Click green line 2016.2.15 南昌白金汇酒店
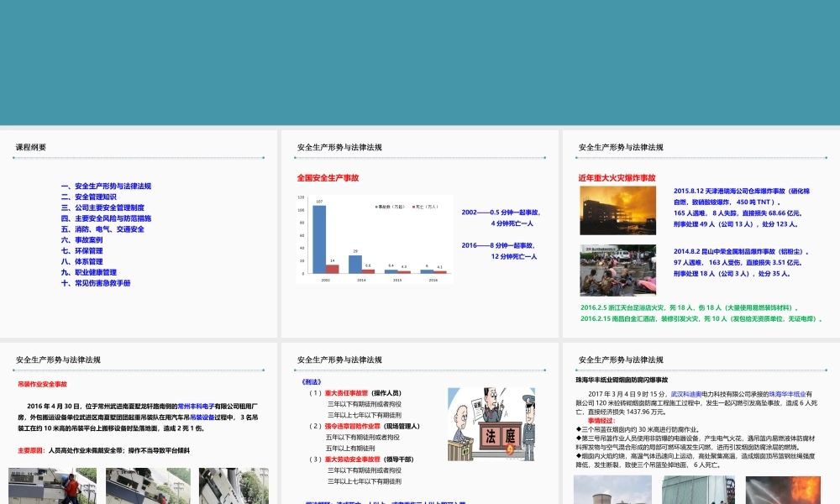Viewport: 840px width, 504px height. tap(701, 318)
